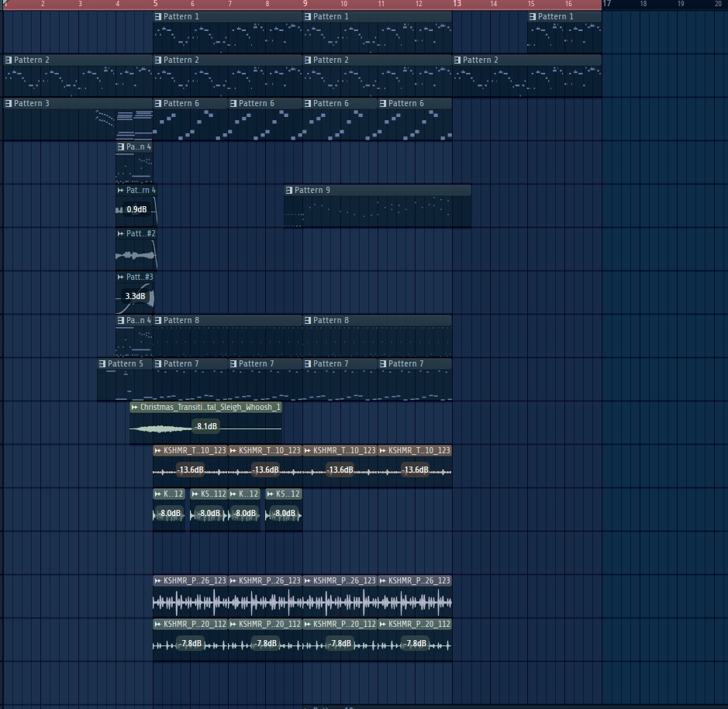The width and height of the screenshot is (728, 709).
Task: Open menu icon of Pattern 2 clip at bar 13
Action: point(457,60)
